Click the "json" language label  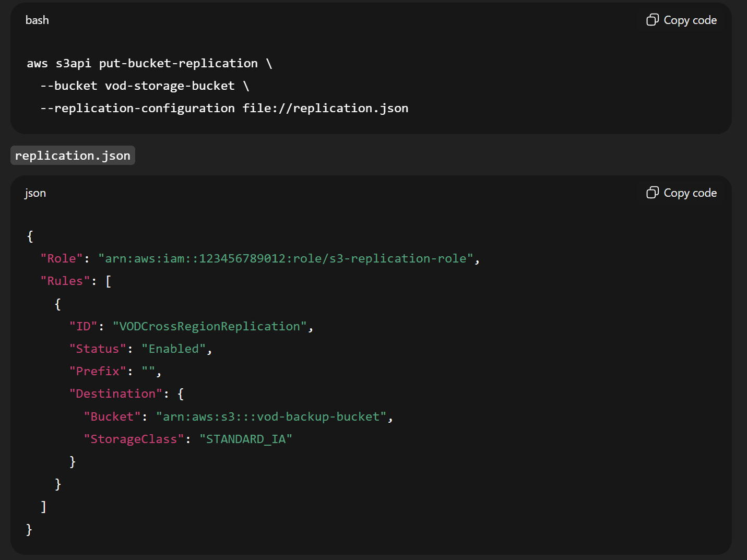point(35,193)
